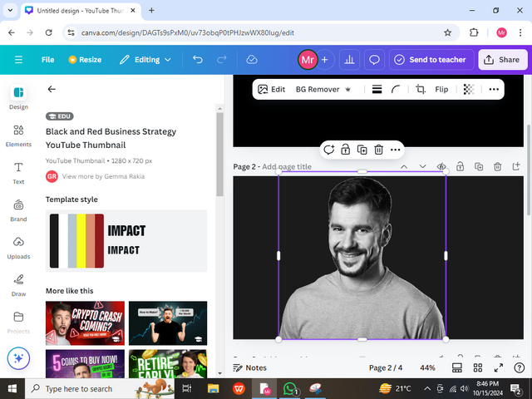Use the BG Remover tool
This screenshot has width=532, height=399.
pyautogui.click(x=323, y=89)
